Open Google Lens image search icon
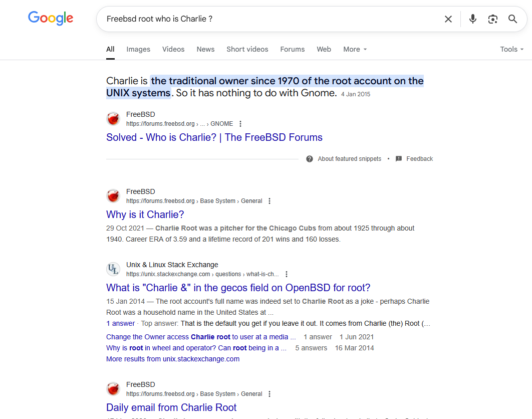The image size is (532, 419). pyautogui.click(x=492, y=19)
